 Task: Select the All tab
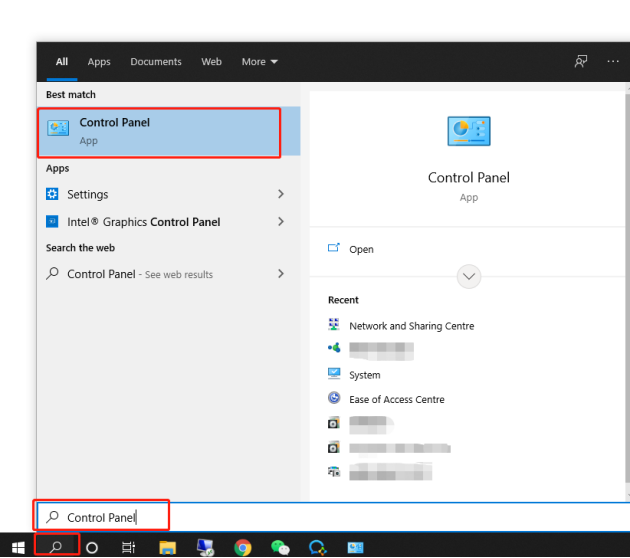click(x=62, y=61)
